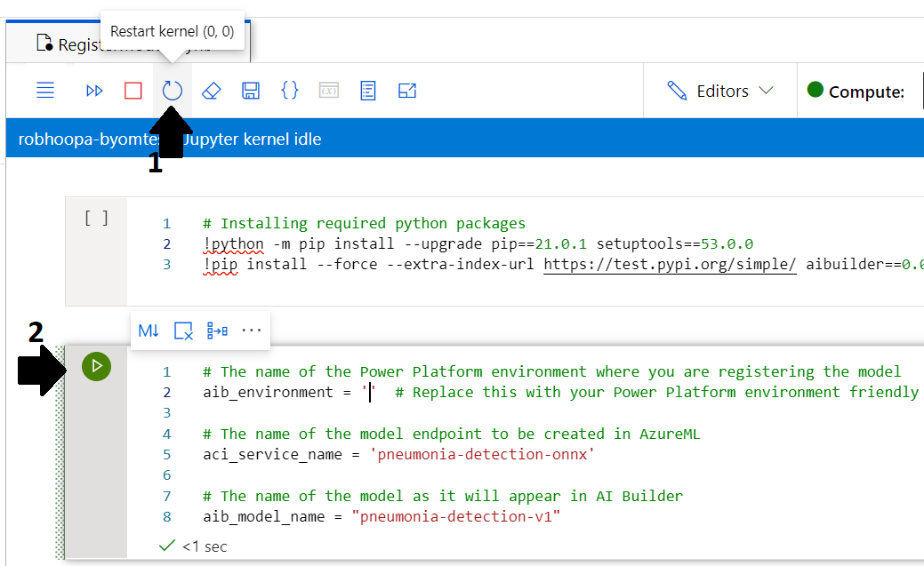Run the environment configuration cell
The width and height of the screenshot is (924, 566).
tap(96, 366)
